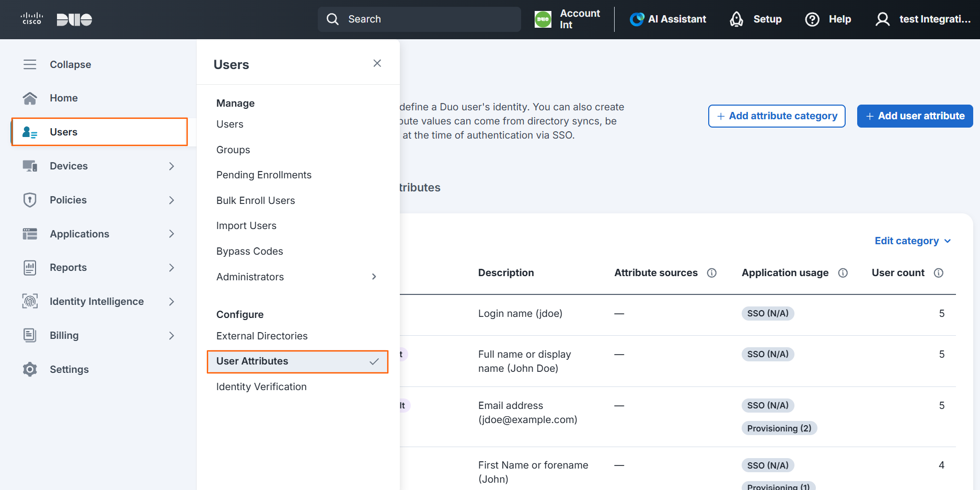Click Account Int label in header
This screenshot has height=490, width=980.
[x=580, y=19]
